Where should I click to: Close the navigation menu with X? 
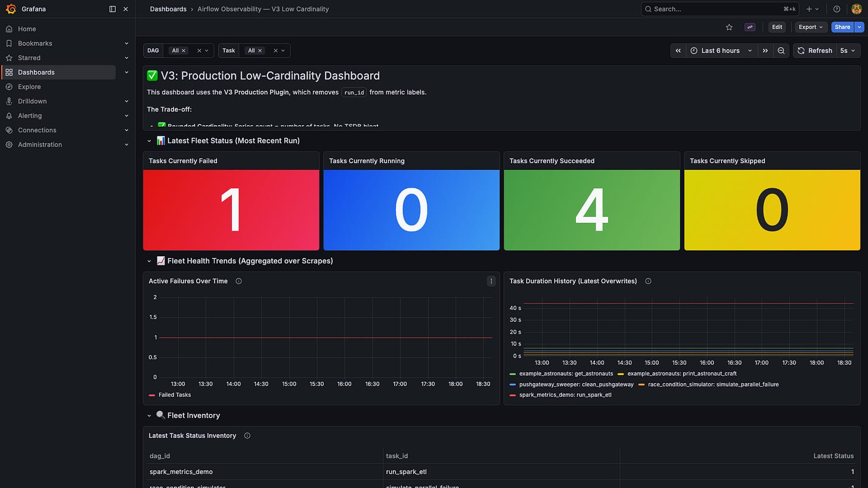click(x=125, y=9)
